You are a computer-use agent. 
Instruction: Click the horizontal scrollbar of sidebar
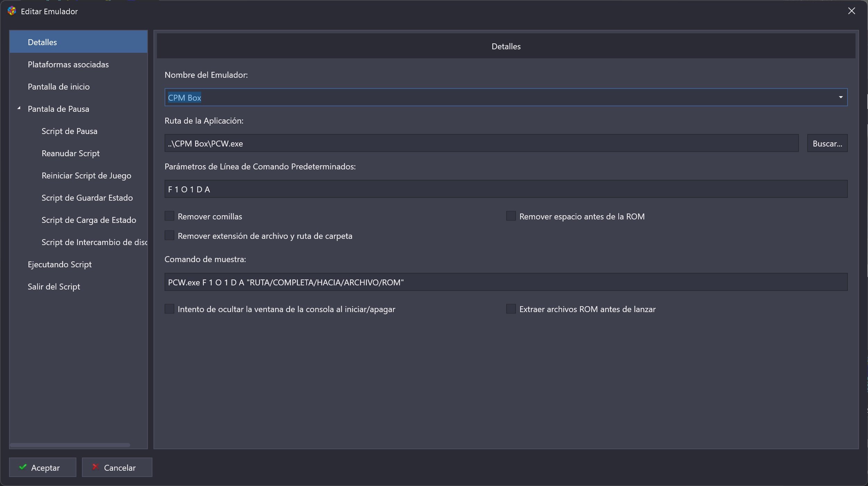click(70, 445)
